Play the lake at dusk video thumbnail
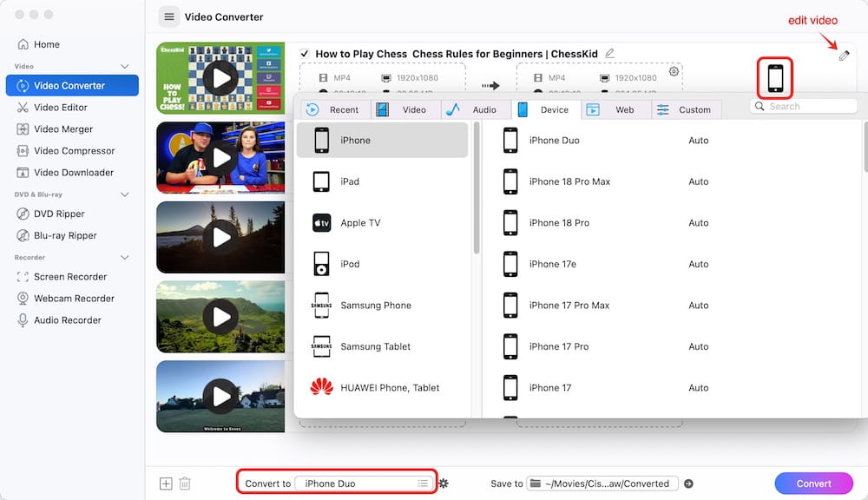The image size is (868, 500). pyautogui.click(x=220, y=237)
